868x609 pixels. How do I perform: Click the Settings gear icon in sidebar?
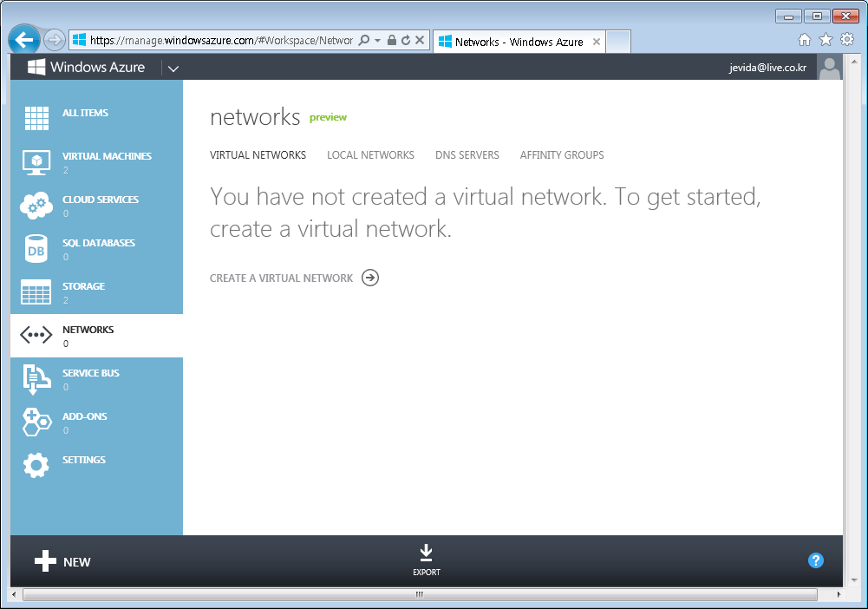36,466
